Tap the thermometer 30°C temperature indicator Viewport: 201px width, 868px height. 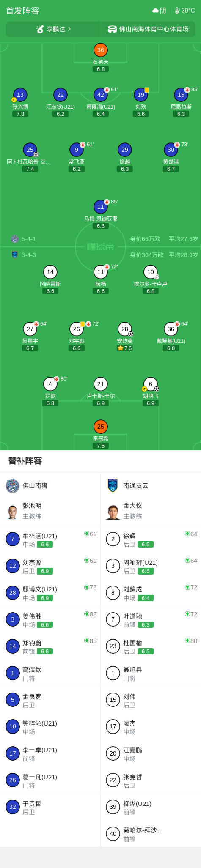(185, 11)
